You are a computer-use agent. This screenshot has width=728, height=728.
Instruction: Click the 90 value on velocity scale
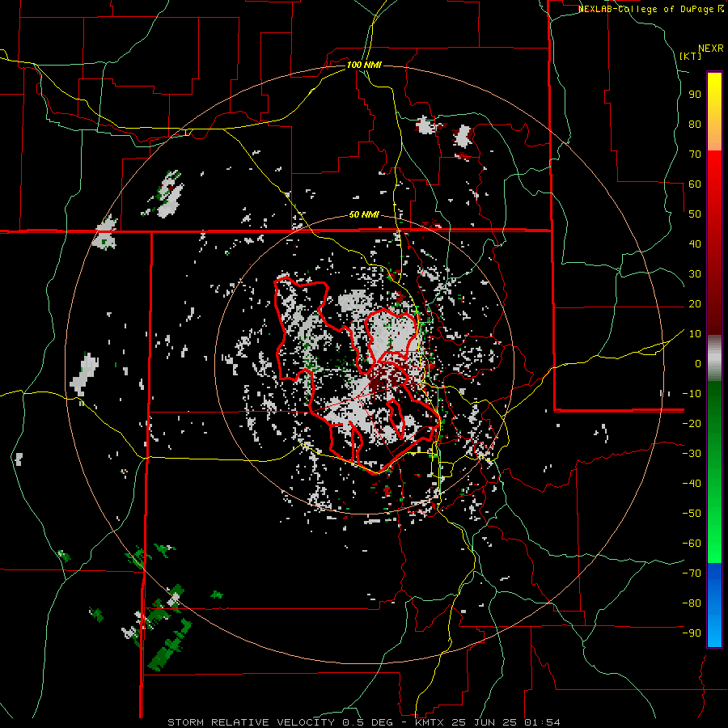695,95
